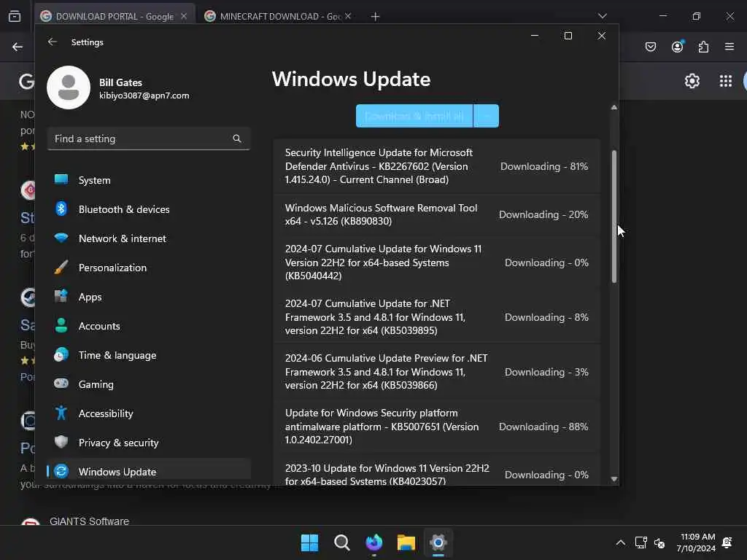This screenshot has width=747, height=560.
Task: Click the Settings back arrow
Action: [x=53, y=42]
